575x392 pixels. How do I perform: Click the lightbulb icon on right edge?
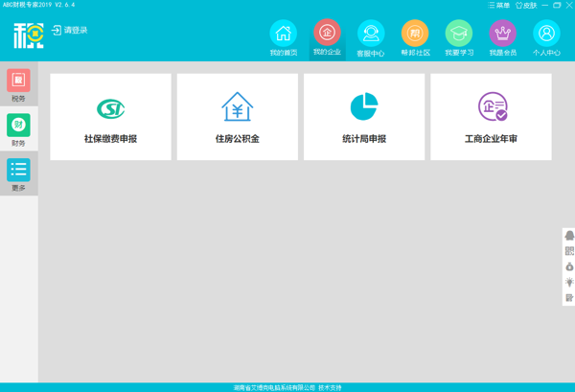[x=569, y=283]
